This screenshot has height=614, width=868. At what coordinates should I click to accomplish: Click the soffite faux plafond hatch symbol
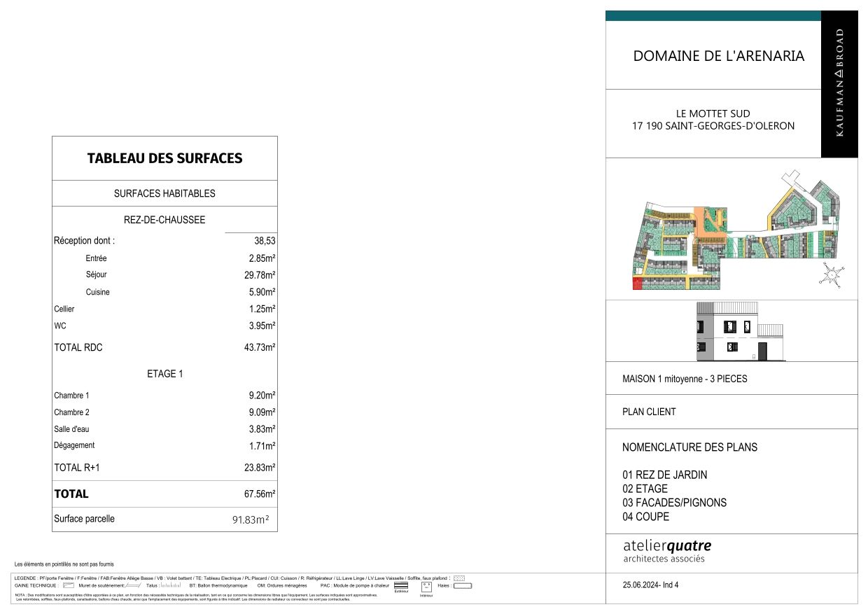click(x=458, y=579)
